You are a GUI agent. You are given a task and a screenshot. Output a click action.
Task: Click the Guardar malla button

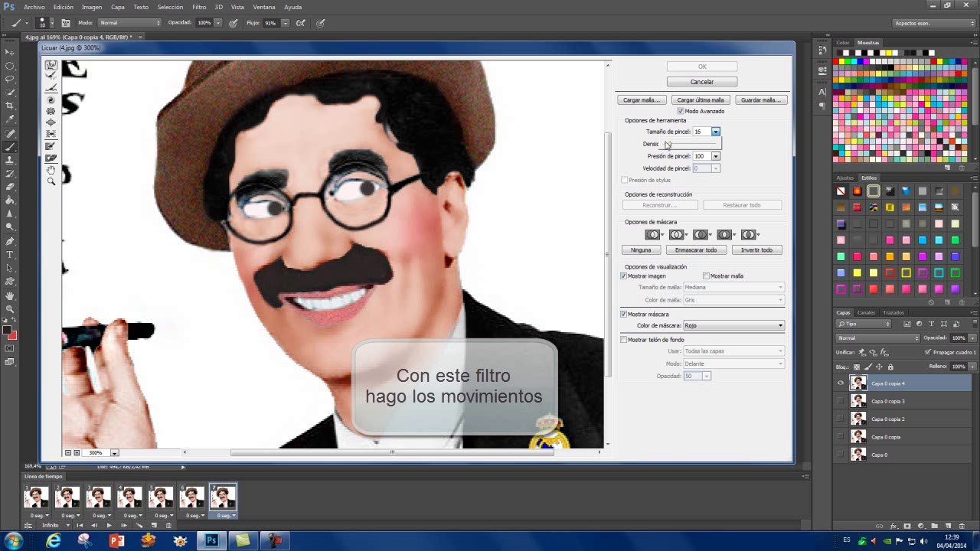point(761,100)
